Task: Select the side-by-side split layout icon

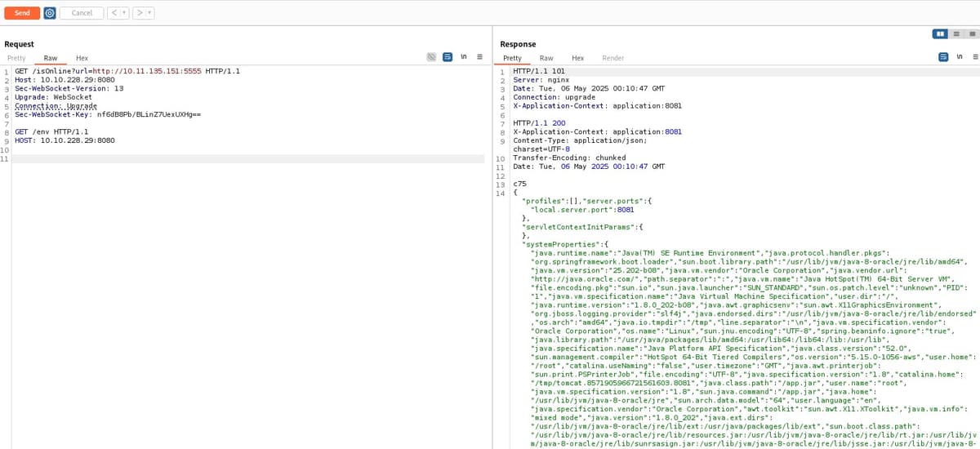Action: 940,34
